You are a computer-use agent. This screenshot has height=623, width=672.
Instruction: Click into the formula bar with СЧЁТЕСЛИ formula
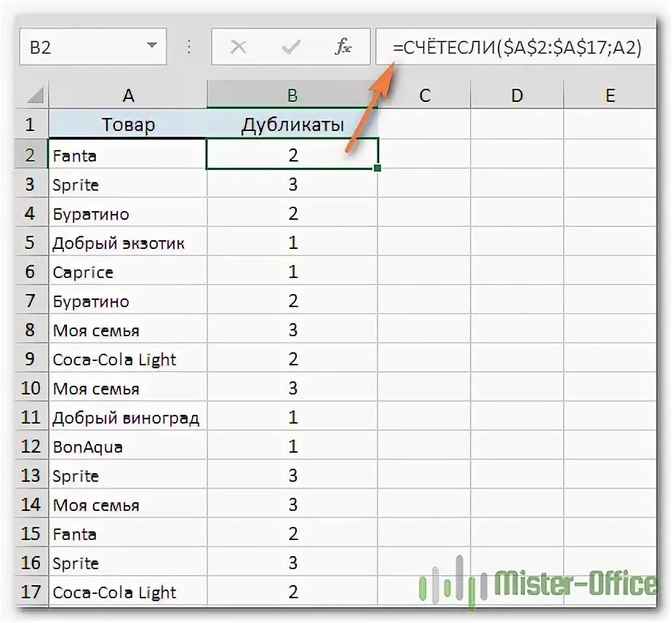point(516,47)
